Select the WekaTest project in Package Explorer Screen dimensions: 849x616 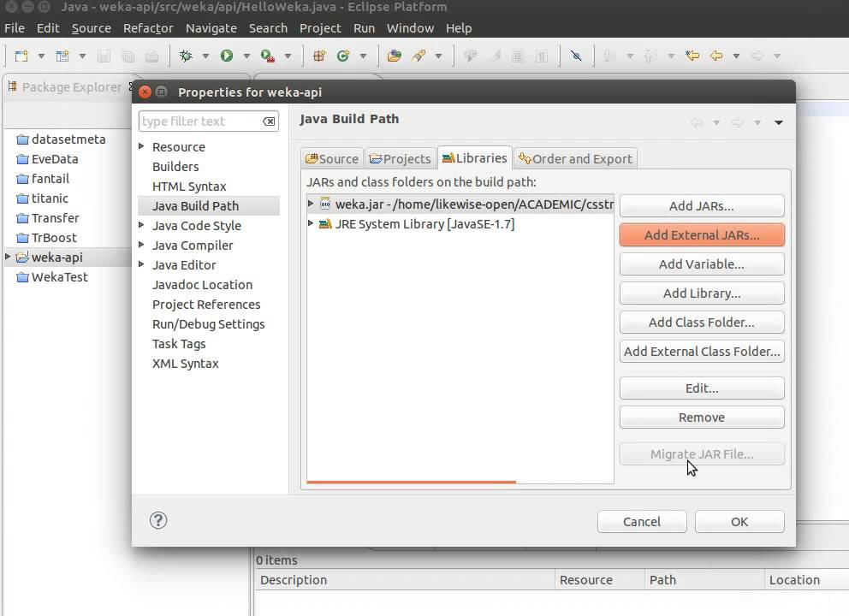point(52,277)
